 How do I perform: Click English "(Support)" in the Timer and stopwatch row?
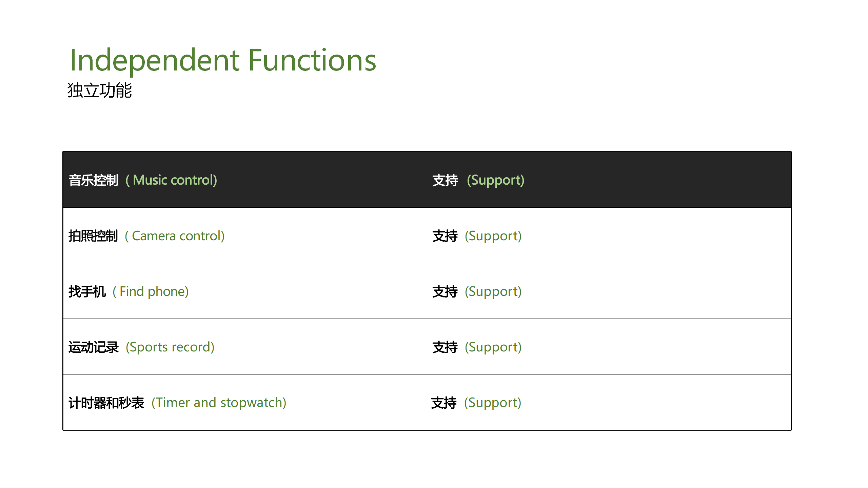[492, 403]
